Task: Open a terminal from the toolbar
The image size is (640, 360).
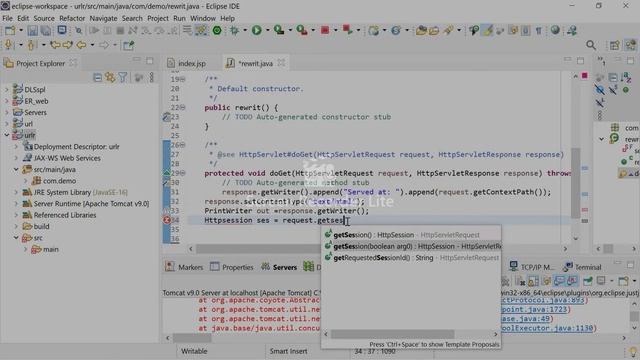Action: pyautogui.click(x=62, y=30)
